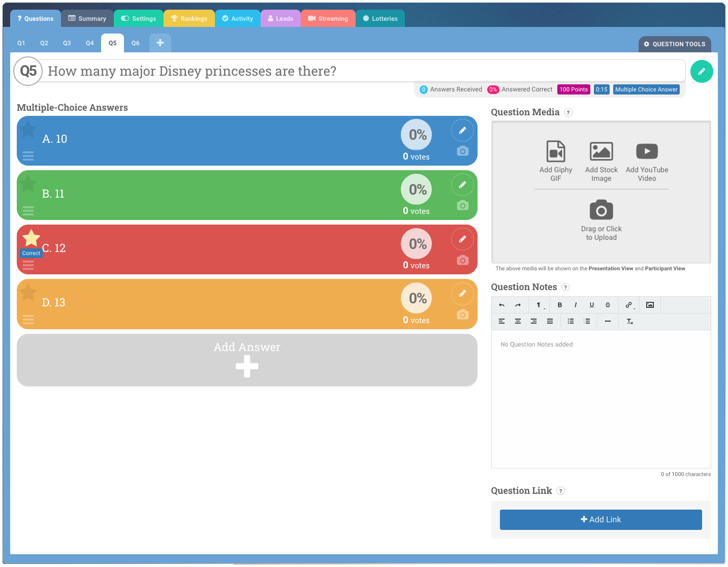Screen dimensions: 728x567
Task: Mark answer D. 13 as correct with star
Action: [28, 293]
